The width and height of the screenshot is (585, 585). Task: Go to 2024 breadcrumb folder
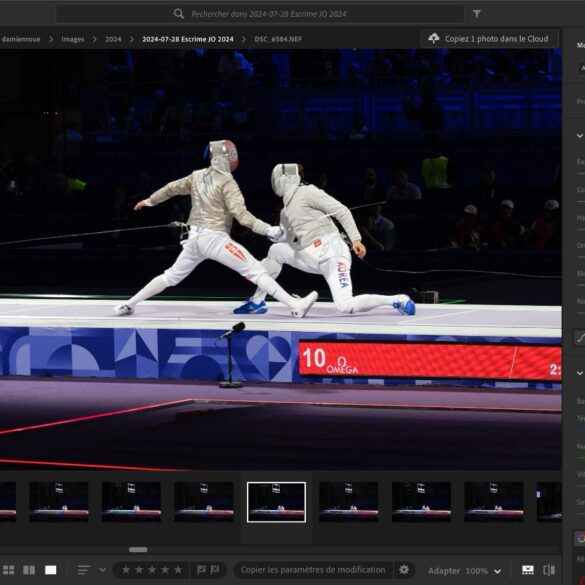pos(113,39)
